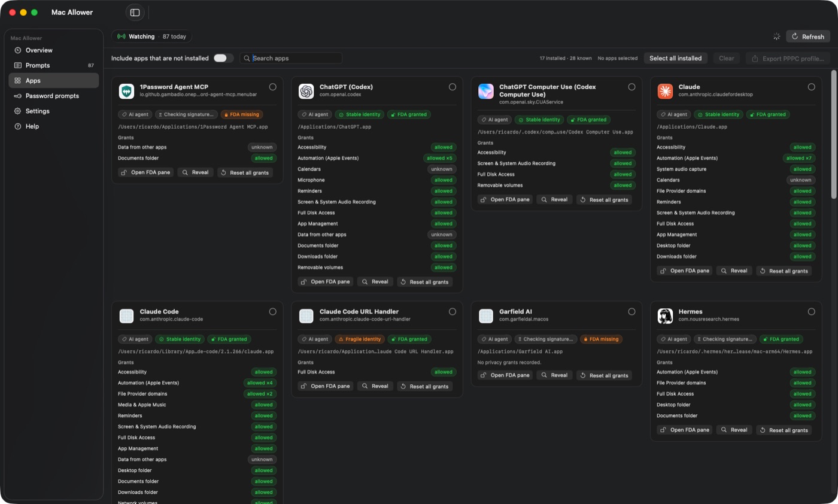Select the Garfield AI card radio button
This screenshot has height=504, width=838.
pos(632,311)
